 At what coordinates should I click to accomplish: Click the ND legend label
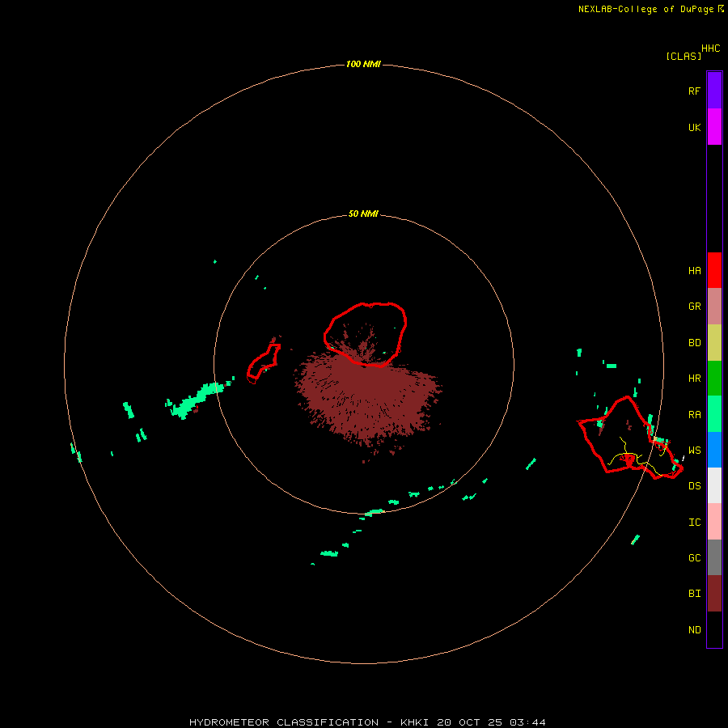pos(695,630)
